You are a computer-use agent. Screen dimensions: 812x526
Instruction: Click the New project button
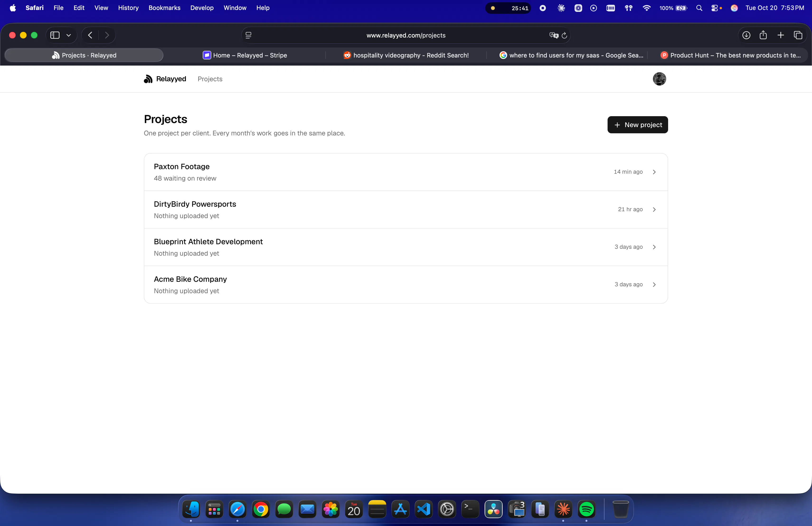tap(637, 125)
